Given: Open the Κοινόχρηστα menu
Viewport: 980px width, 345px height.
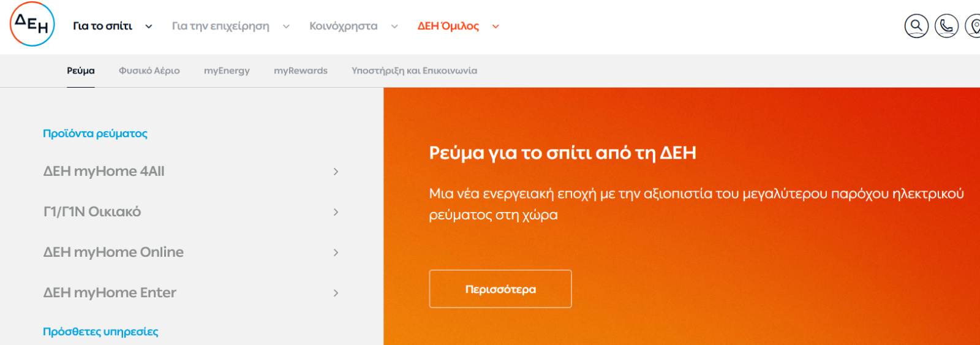Looking at the screenshot, I should [x=343, y=26].
